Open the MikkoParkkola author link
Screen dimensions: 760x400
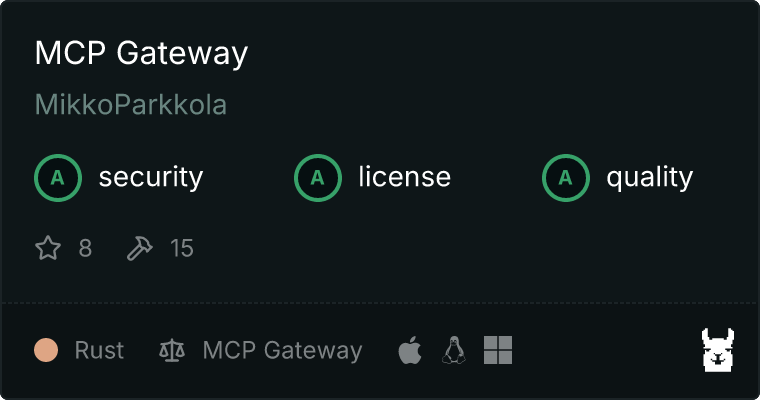131,105
